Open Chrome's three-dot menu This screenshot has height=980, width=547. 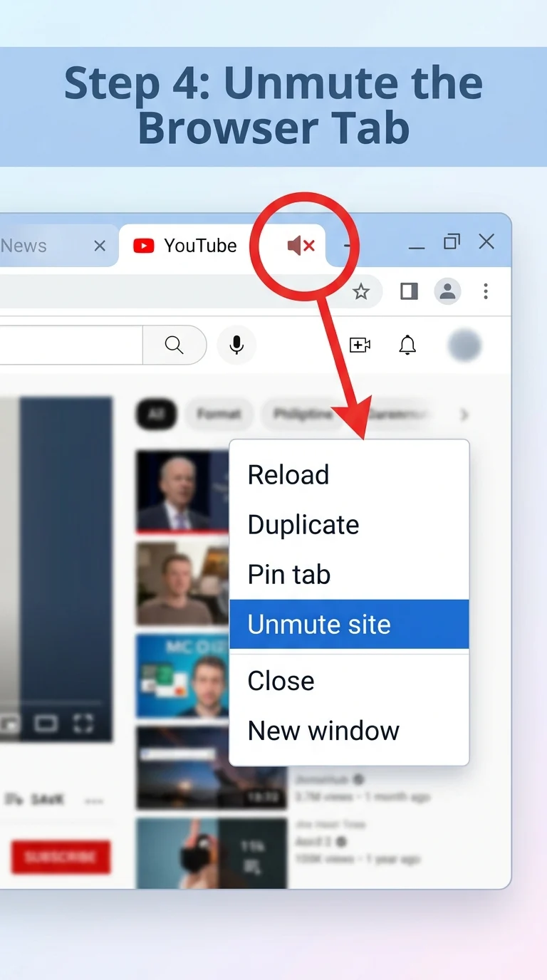[x=486, y=291]
